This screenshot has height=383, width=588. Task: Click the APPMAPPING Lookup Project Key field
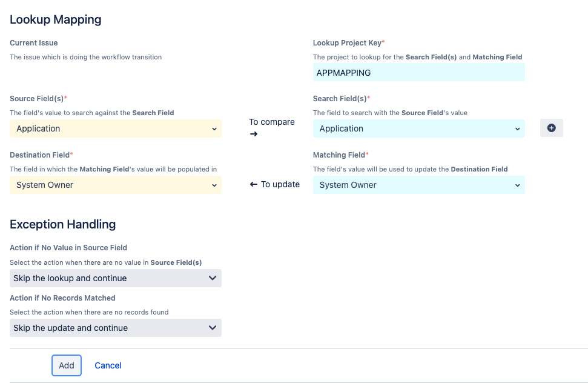tap(418, 72)
